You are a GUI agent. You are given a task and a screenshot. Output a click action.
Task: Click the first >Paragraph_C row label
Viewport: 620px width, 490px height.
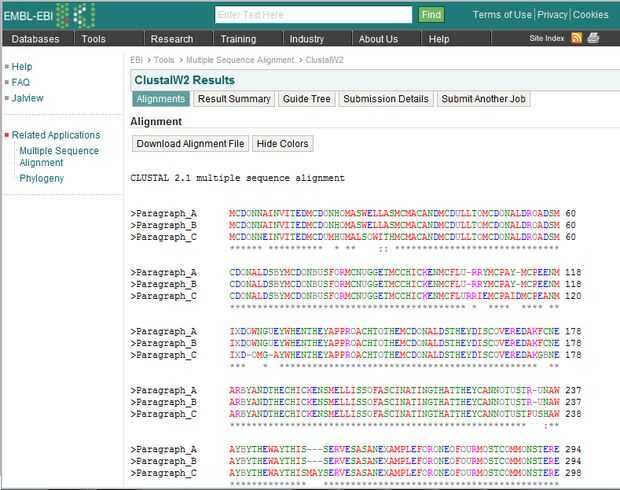coord(163,237)
